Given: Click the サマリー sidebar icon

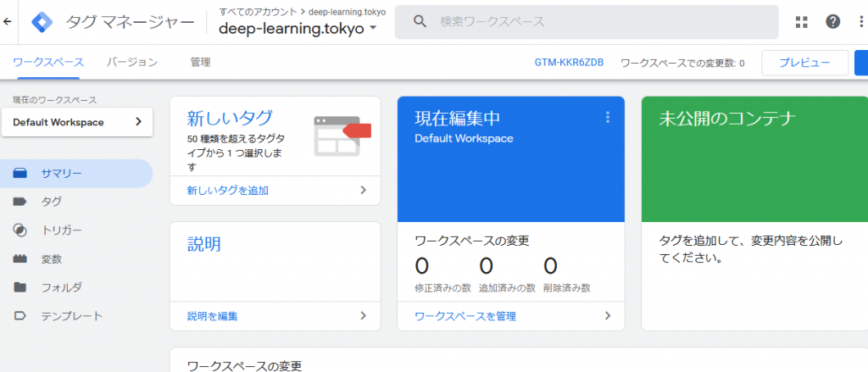Looking at the screenshot, I should [20, 174].
